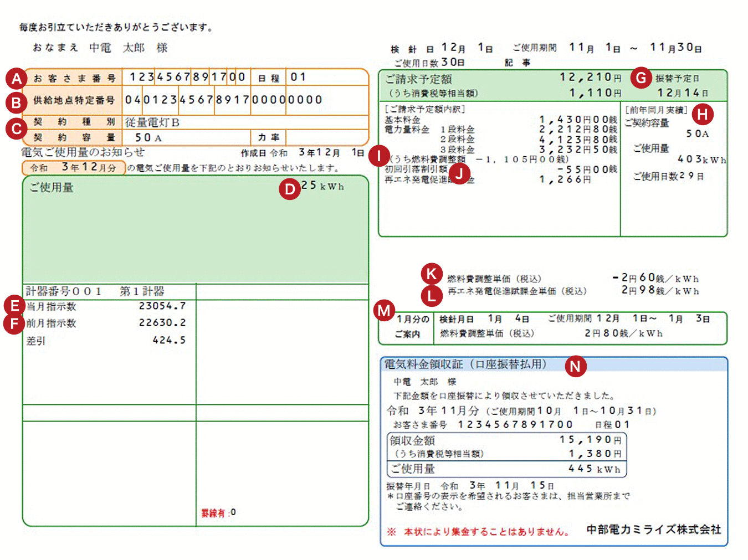Click the billed amount '12,210円'
Image resolution: width=748 pixels, height=560 pixels.
click(591, 78)
